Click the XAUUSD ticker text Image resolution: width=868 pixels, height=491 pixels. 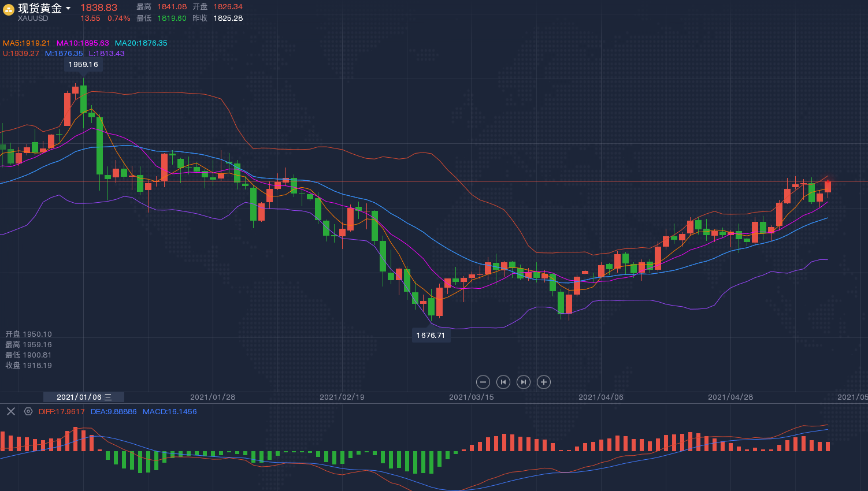(x=33, y=18)
